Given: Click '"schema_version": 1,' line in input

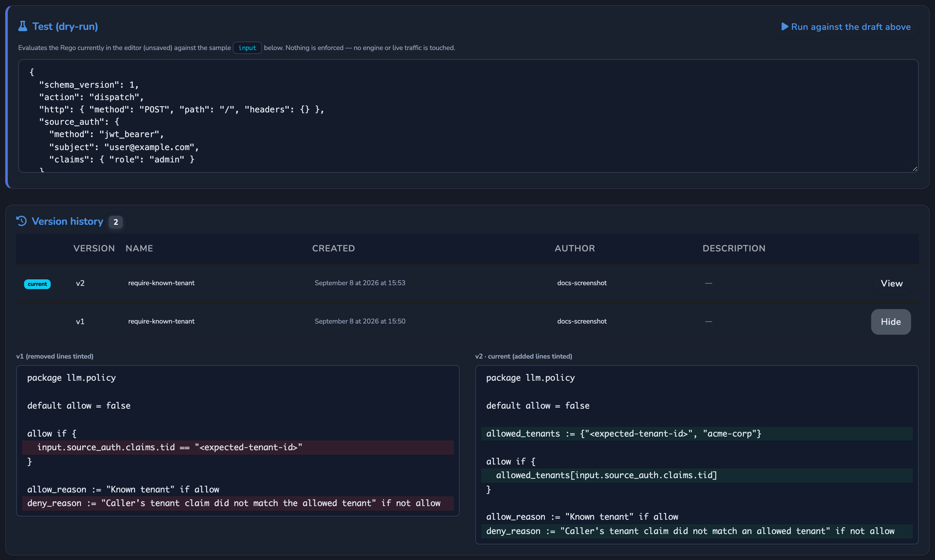Looking at the screenshot, I should pyautogui.click(x=89, y=85).
